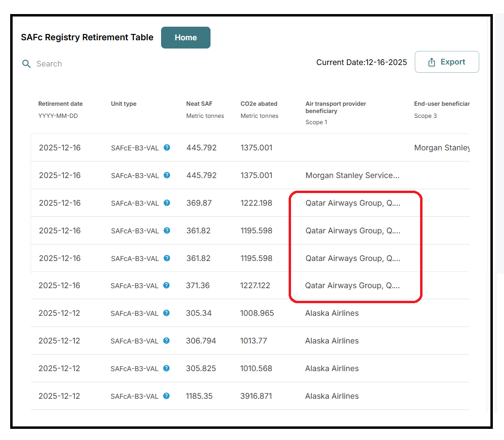Screen dimensions: 504x440
Task: Click Qatar Airways cell in 371.36 row
Action: (352, 285)
